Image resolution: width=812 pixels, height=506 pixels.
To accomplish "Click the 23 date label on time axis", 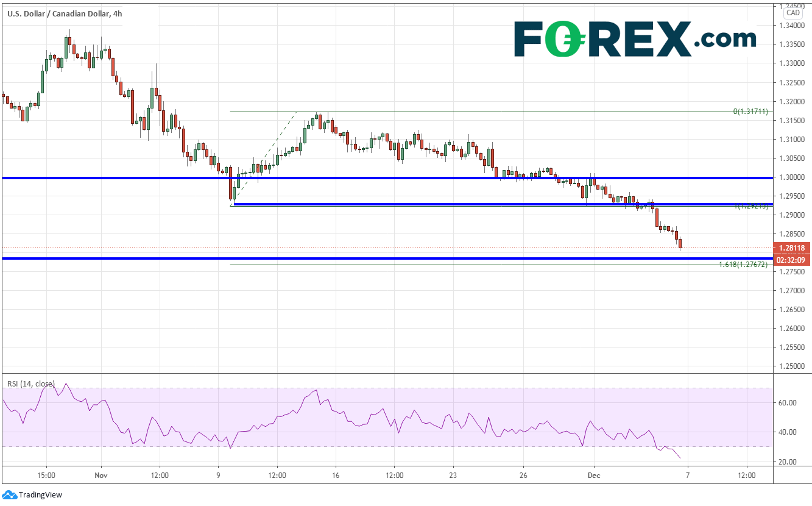I will click(x=453, y=474).
